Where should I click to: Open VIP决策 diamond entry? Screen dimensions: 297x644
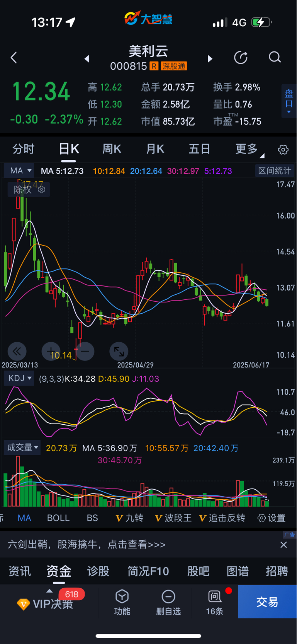point(45,604)
